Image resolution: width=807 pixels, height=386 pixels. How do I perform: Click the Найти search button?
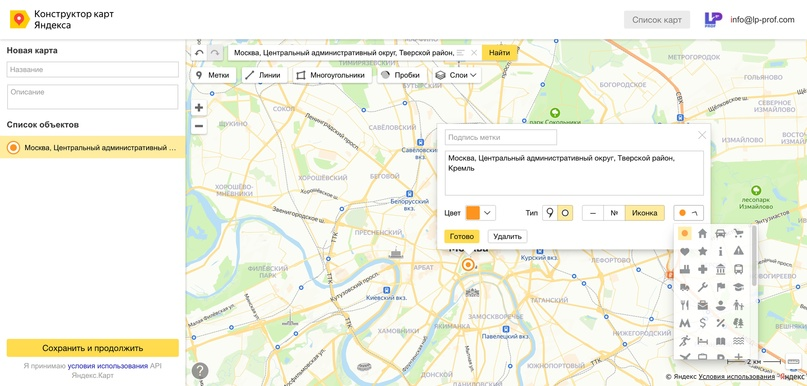499,52
